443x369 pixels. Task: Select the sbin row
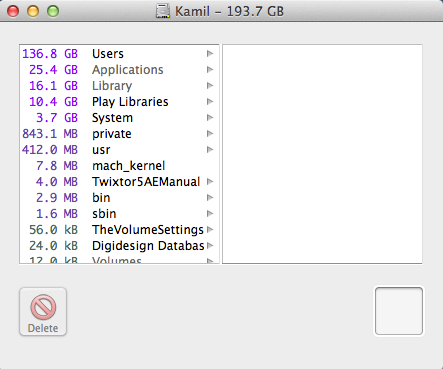tap(119, 214)
